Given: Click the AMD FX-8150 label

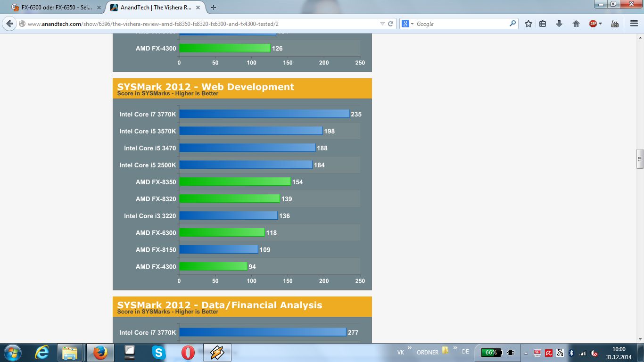Looking at the screenshot, I should point(156,250).
